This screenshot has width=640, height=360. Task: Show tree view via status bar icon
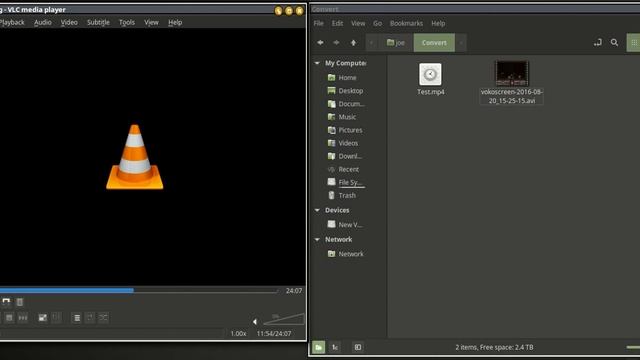[335, 347]
